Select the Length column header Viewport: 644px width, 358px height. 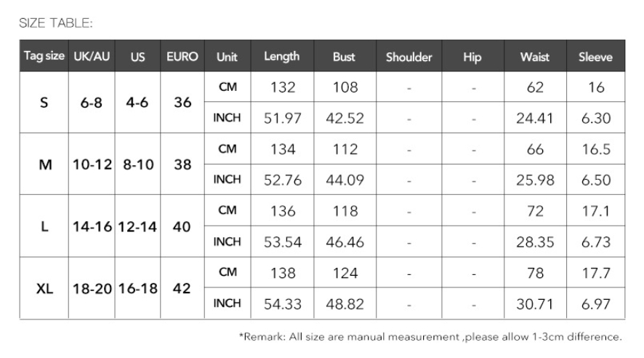pos(282,56)
